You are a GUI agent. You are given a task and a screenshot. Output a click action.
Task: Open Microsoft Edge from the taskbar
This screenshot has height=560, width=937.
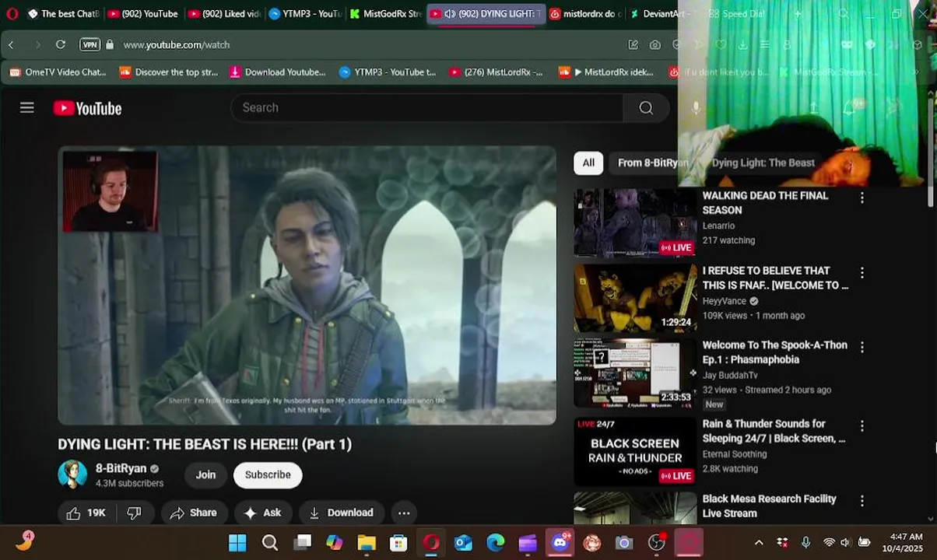point(496,542)
